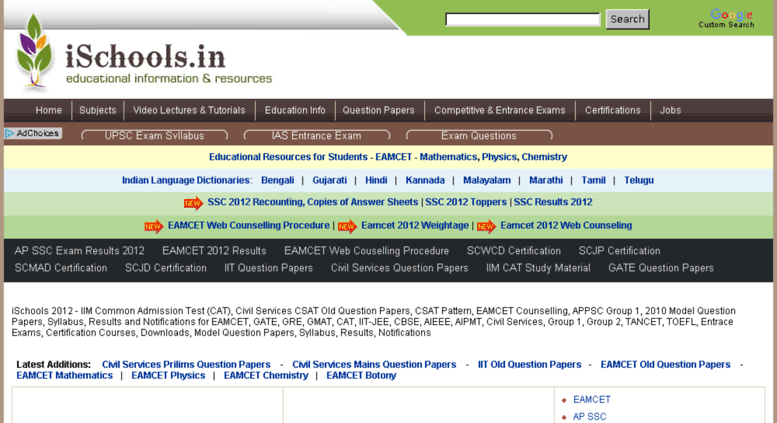This screenshot has width=777, height=423.
Task: Open Civil Services Question Papers dark-bar link
Action: (x=399, y=268)
